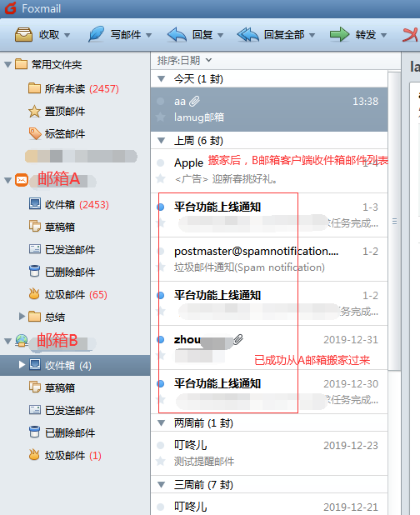Expand the 收件箱 (4) subfolder arrow
The width and height of the screenshot is (420, 515).
[x=22, y=365]
